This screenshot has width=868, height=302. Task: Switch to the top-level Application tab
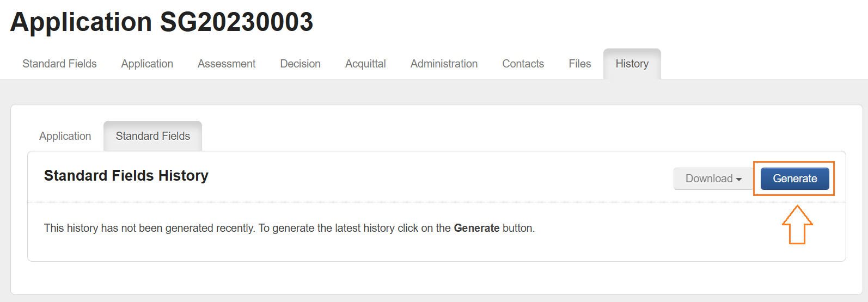(147, 64)
